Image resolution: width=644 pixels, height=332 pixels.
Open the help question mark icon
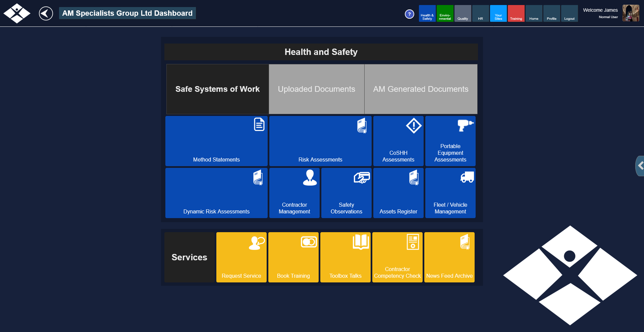pyautogui.click(x=410, y=14)
